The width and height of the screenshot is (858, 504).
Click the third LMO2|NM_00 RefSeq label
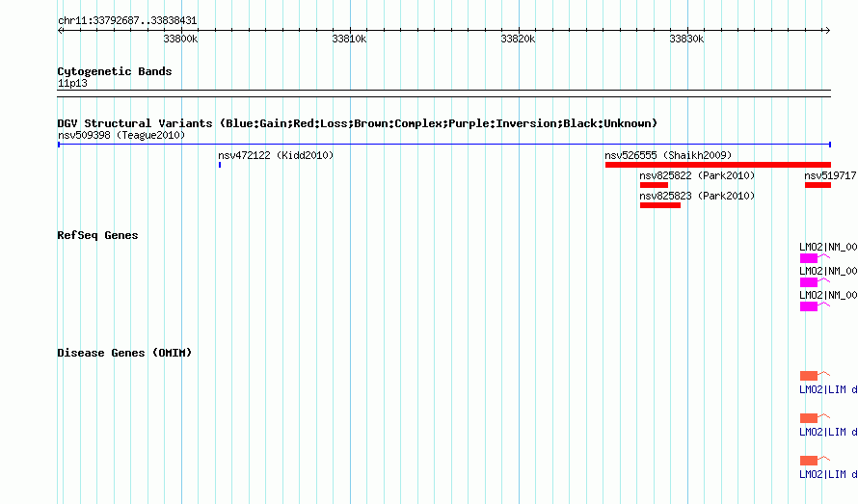tap(828, 295)
